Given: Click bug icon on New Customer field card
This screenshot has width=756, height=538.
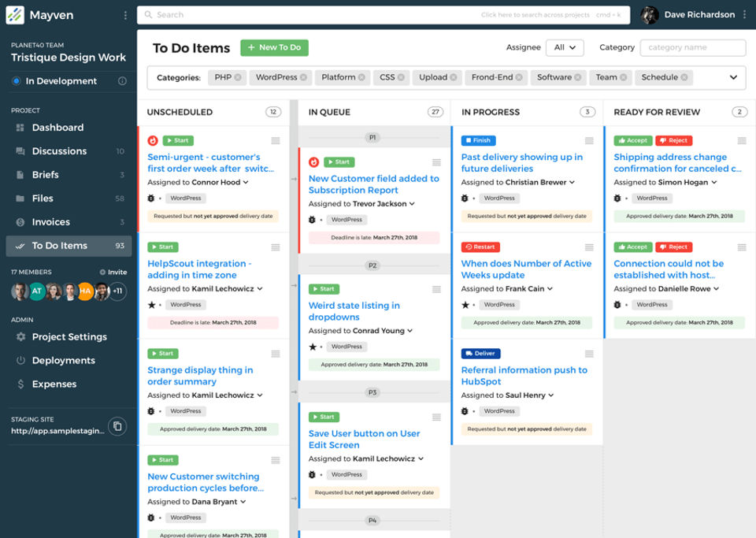Looking at the screenshot, I should pos(313,220).
